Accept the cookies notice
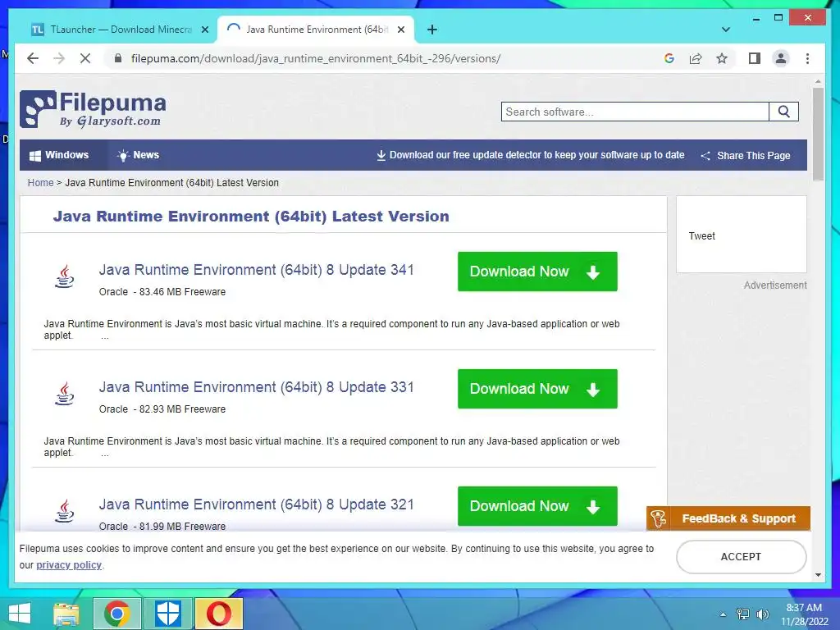Screen dimensions: 840x630 point(741,557)
